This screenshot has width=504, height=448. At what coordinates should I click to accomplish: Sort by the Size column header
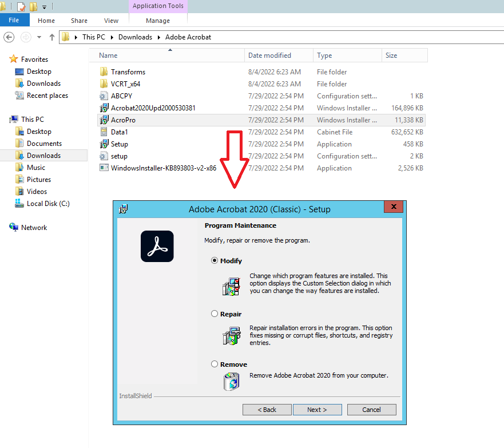click(x=404, y=55)
